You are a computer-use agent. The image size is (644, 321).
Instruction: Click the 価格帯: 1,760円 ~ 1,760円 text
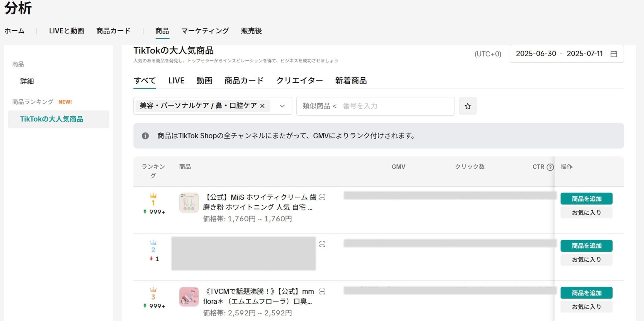(x=247, y=219)
